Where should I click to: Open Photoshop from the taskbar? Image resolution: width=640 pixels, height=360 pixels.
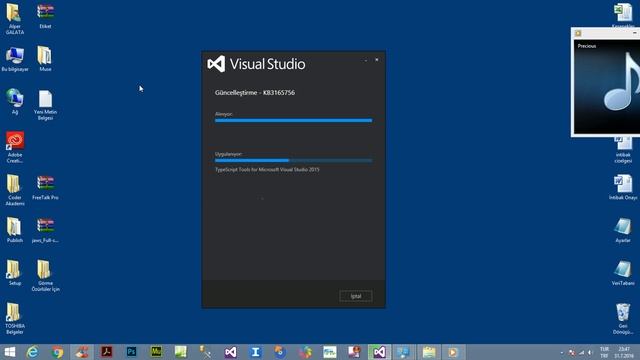point(131,352)
